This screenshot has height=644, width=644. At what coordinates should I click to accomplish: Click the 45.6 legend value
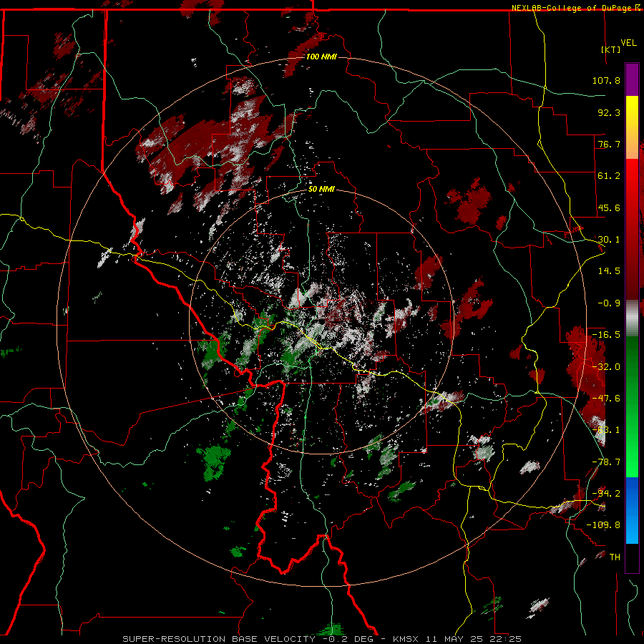609,208
